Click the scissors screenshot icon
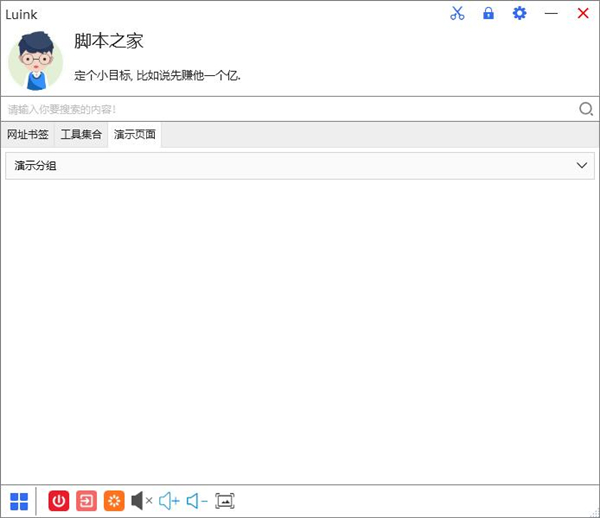Viewport: 600px width, 518px height. [457, 14]
